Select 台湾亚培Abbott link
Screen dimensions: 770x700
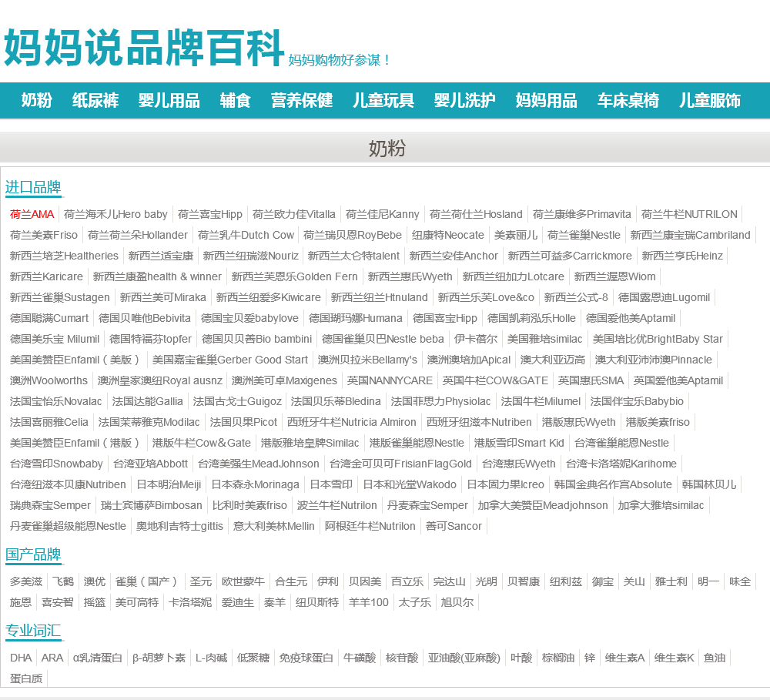point(150,464)
